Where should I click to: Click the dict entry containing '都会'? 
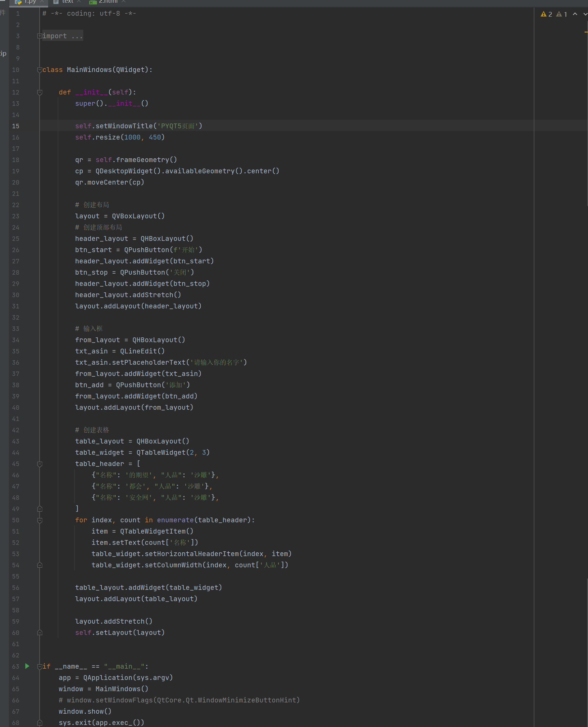pos(152,486)
